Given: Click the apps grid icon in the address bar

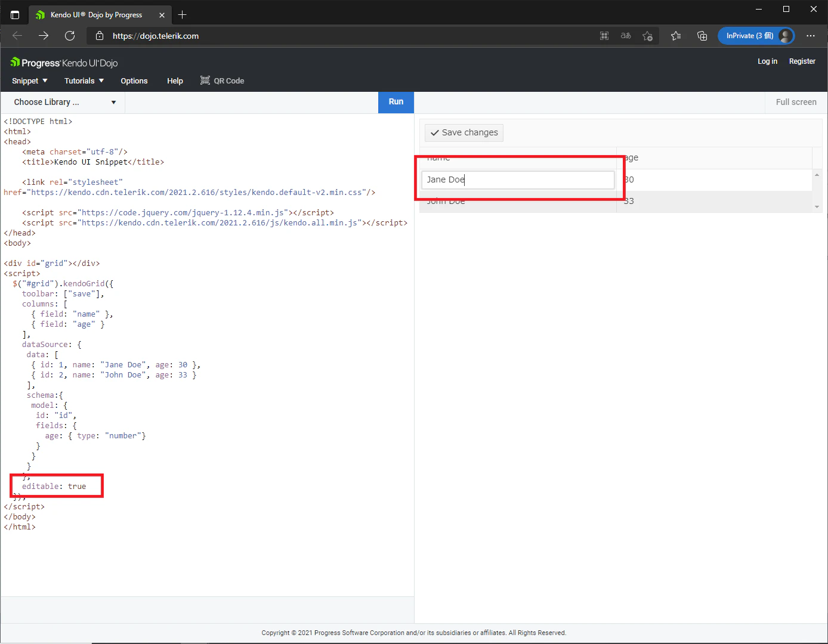Looking at the screenshot, I should point(604,36).
